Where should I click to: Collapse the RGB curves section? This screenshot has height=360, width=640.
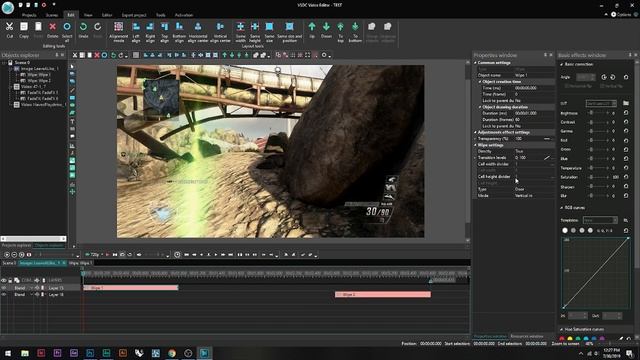pos(562,208)
